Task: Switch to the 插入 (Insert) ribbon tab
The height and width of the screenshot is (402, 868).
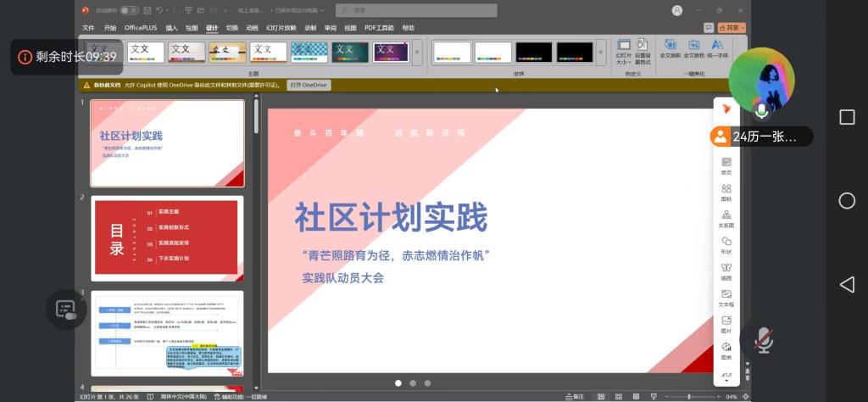Action: 170,28
